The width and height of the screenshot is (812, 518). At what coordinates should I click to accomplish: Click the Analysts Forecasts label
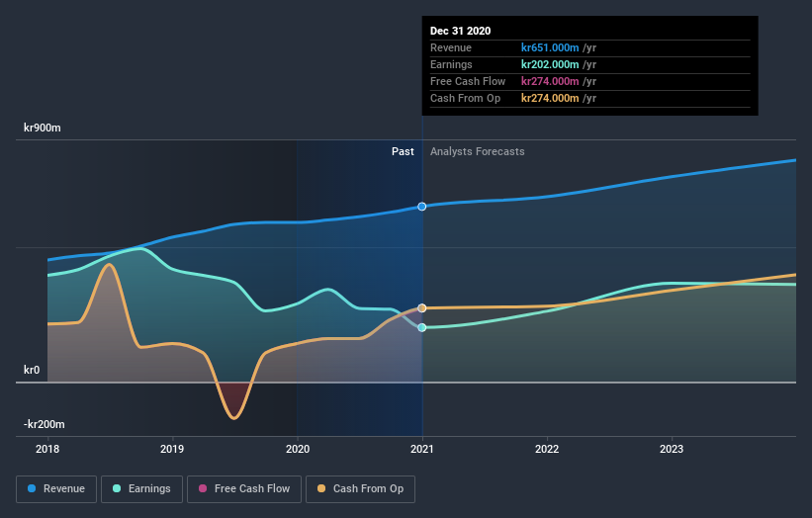point(478,151)
